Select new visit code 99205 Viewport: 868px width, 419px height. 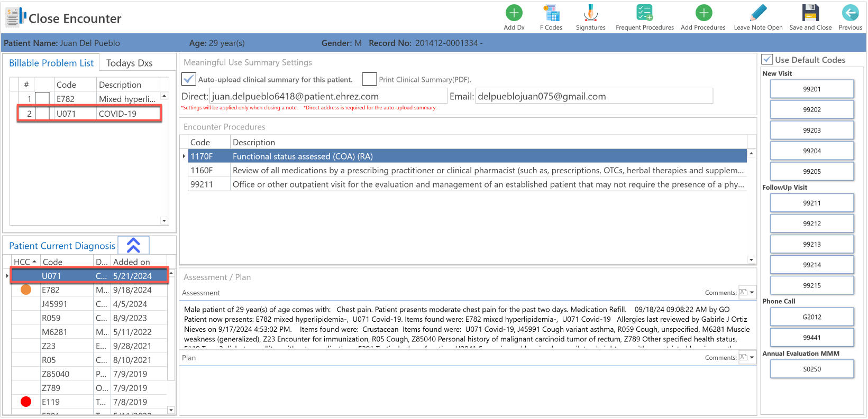(812, 171)
